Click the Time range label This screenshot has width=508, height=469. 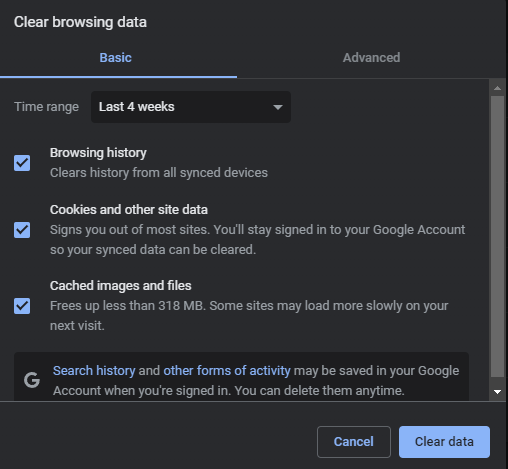coord(46,107)
